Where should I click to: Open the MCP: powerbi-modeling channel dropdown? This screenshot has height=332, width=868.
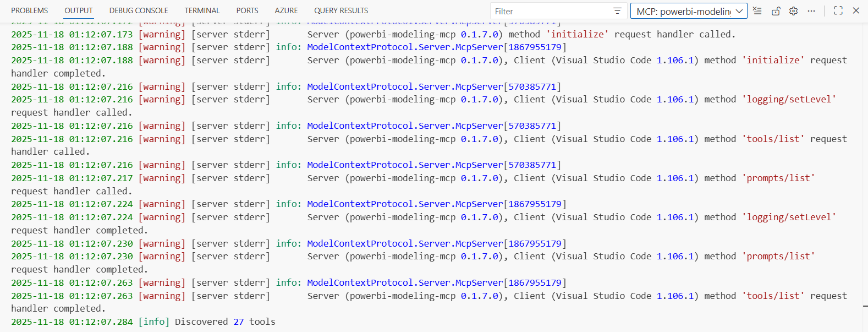689,11
